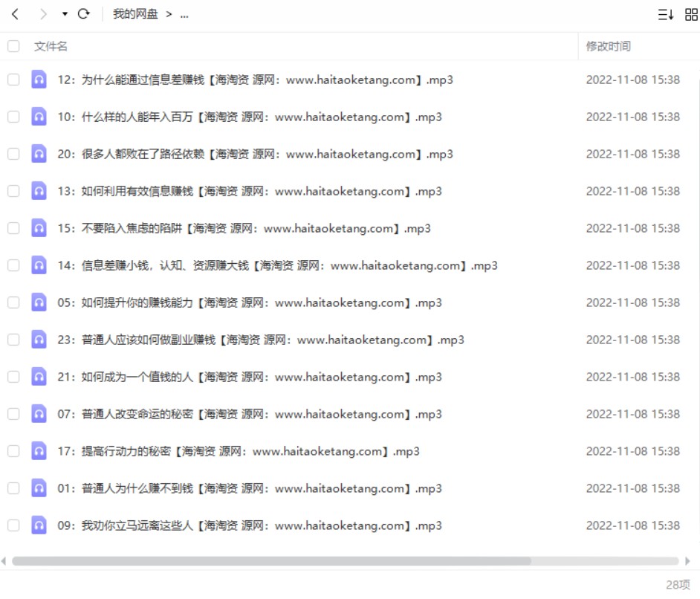The width and height of the screenshot is (700, 599).
Task: Click the modified time of file 09
Action: (x=632, y=525)
